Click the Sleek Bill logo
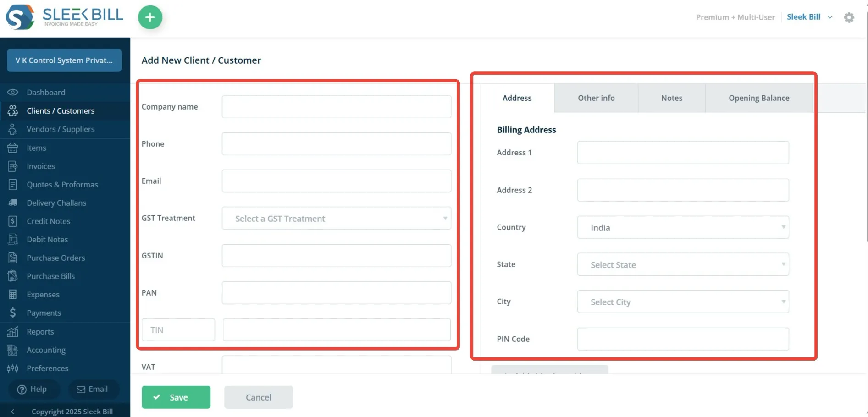Image resolution: width=868 pixels, height=417 pixels. pos(64,17)
